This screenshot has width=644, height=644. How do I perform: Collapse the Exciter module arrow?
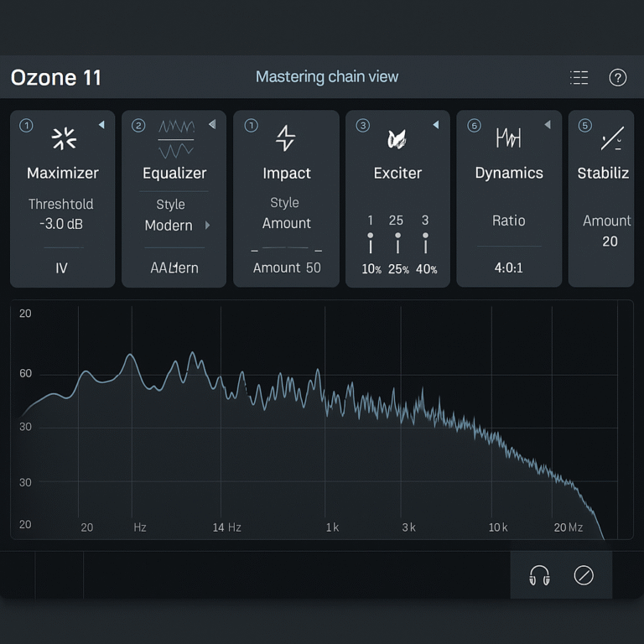click(x=436, y=124)
